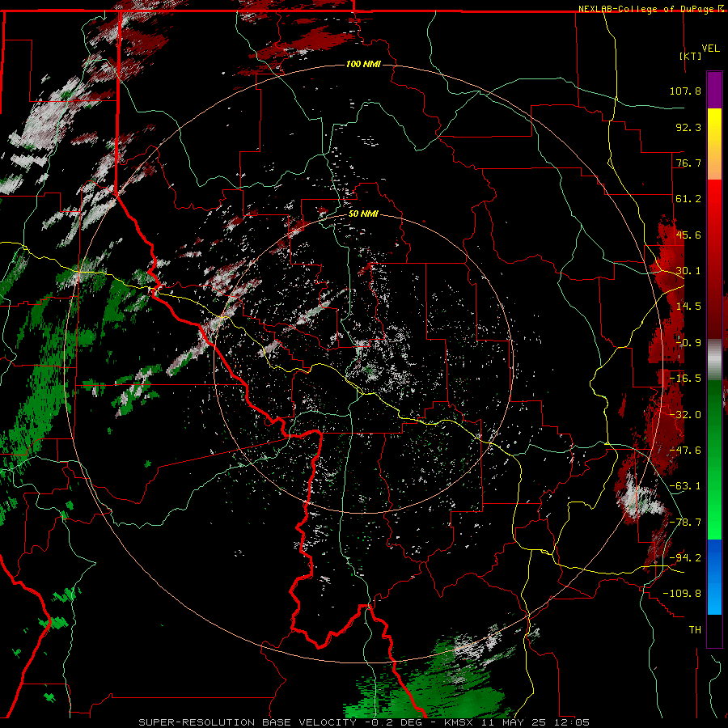
Task: Pick the black TH swatch on scale
Action: 714,630
